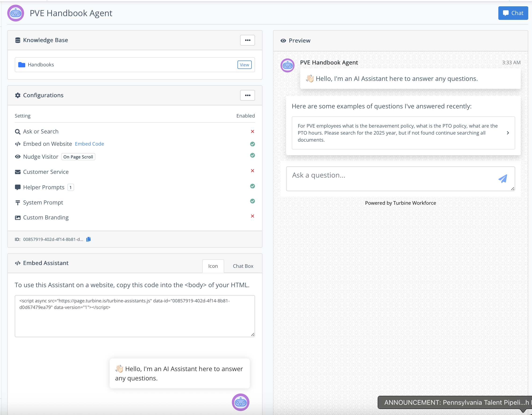Expand the example question about bereavement policy
This screenshot has height=415, width=532.
(x=508, y=133)
